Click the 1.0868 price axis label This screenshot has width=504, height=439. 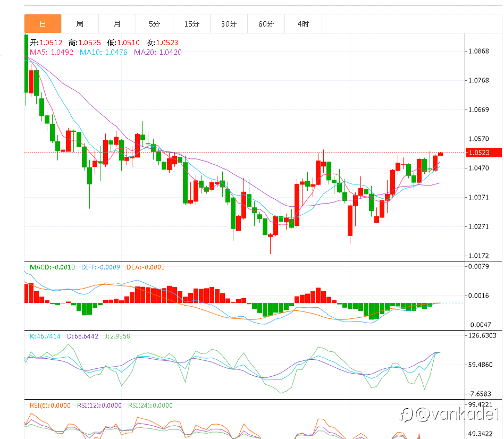click(x=478, y=51)
